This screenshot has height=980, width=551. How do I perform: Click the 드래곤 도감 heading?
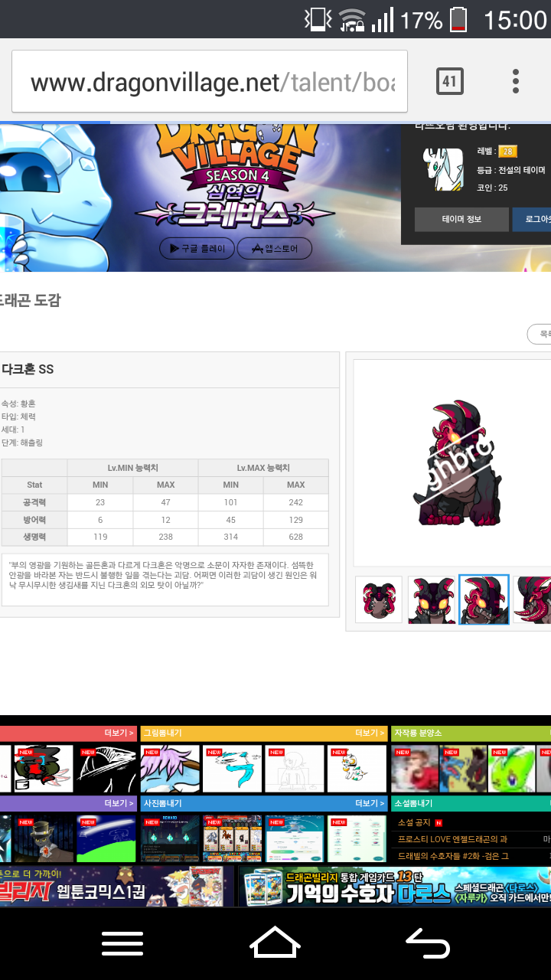click(x=29, y=300)
